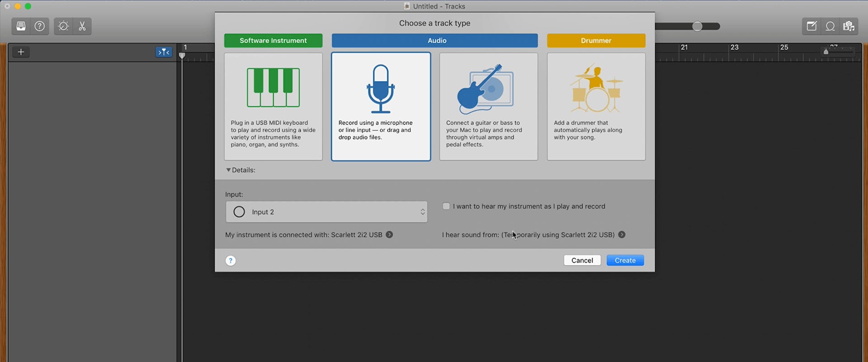Open the Loop Browser icon

click(830, 26)
